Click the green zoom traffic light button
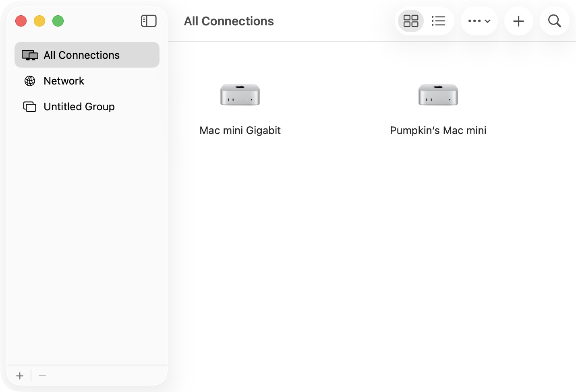 coord(58,21)
